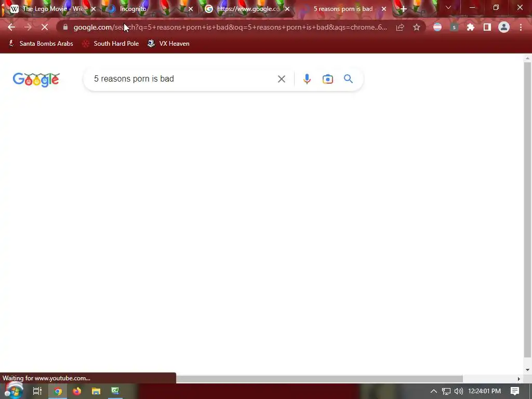This screenshot has height=399, width=532.
Task: Click the scroll-down arrow on the vertical scrollbar
Action: tap(527, 370)
